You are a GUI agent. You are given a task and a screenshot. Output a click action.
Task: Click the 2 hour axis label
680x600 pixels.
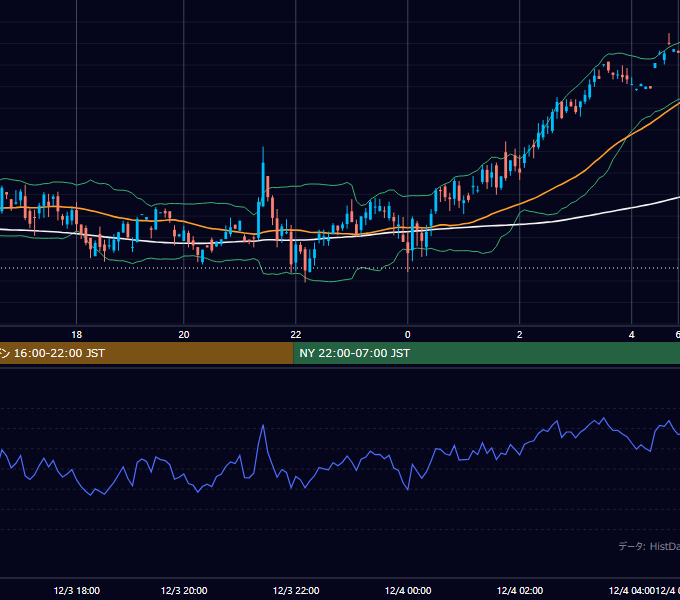[520, 335]
